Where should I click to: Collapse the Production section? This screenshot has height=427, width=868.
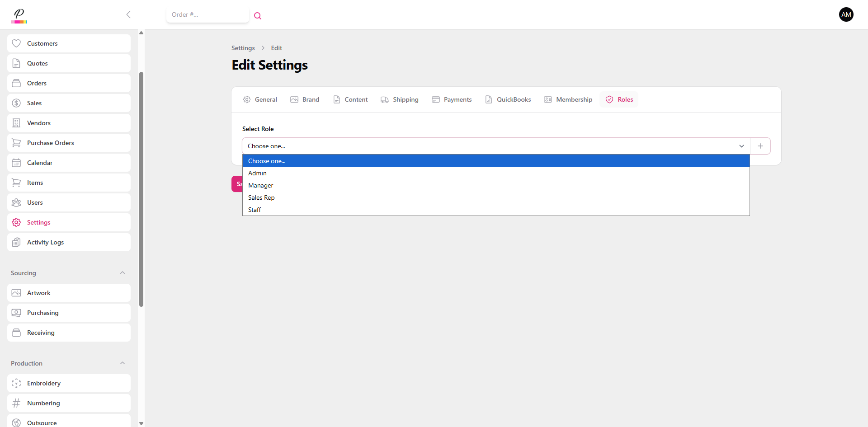(123, 363)
